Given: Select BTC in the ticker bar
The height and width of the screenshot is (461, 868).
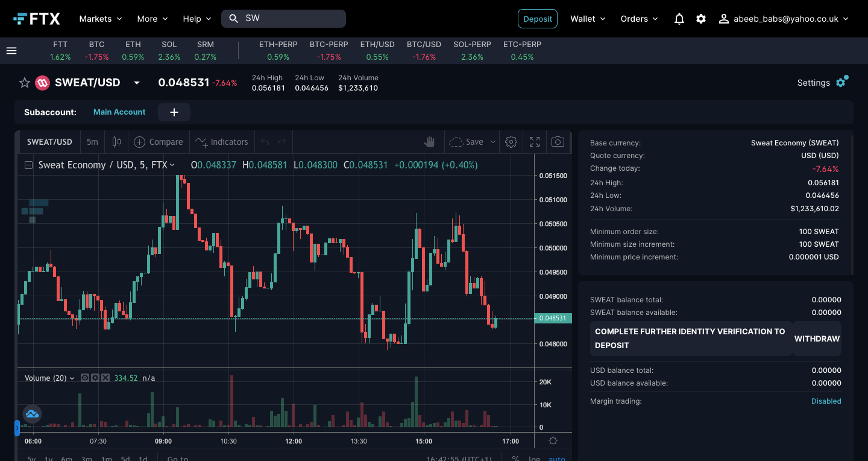Looking at the screenshot, I should pos(96,51).
